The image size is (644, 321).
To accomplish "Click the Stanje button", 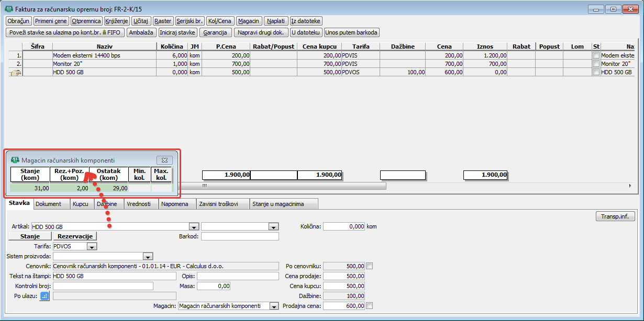I will (x=30, y=236).
